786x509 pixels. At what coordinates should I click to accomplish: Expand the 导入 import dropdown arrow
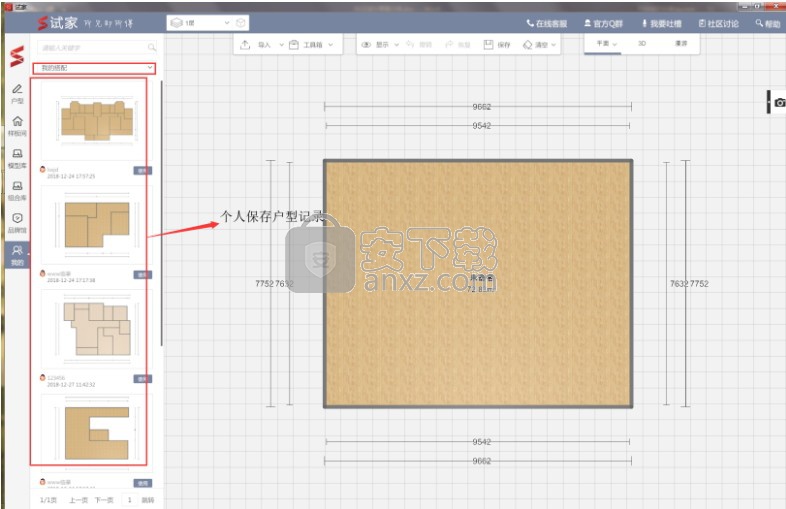281,45
